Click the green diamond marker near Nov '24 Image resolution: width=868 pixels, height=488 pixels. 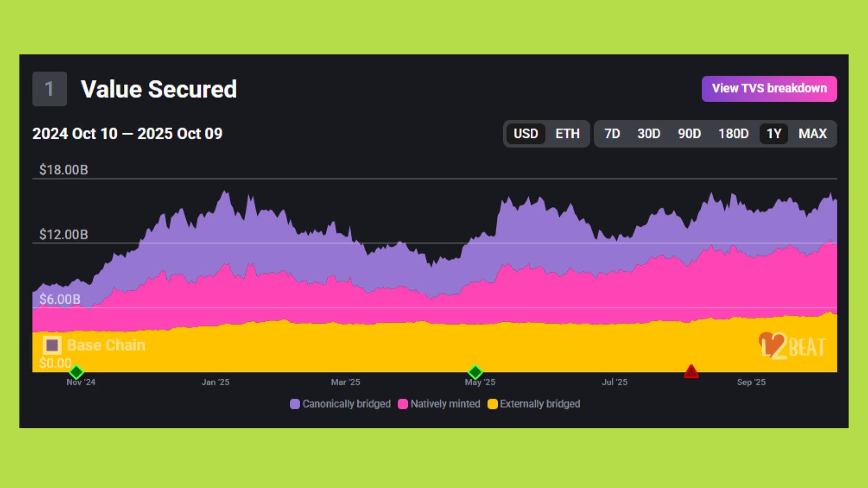point(76,372)
